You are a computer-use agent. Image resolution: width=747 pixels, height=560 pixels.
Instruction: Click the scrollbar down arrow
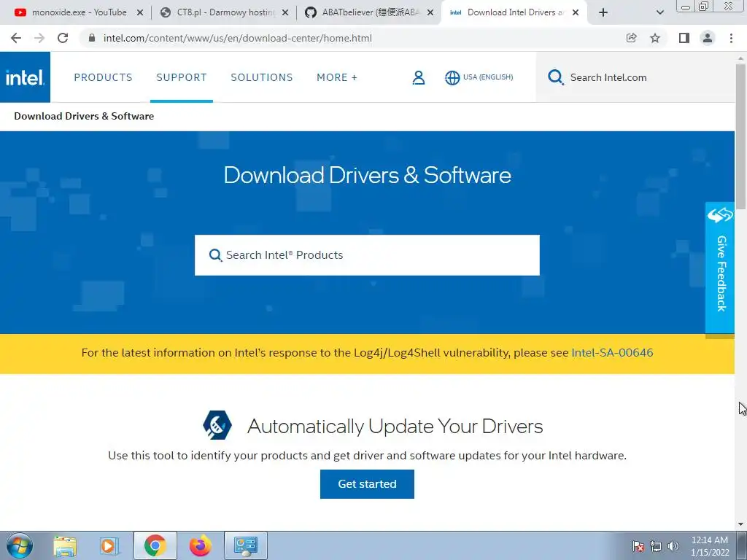coord(741,524)
